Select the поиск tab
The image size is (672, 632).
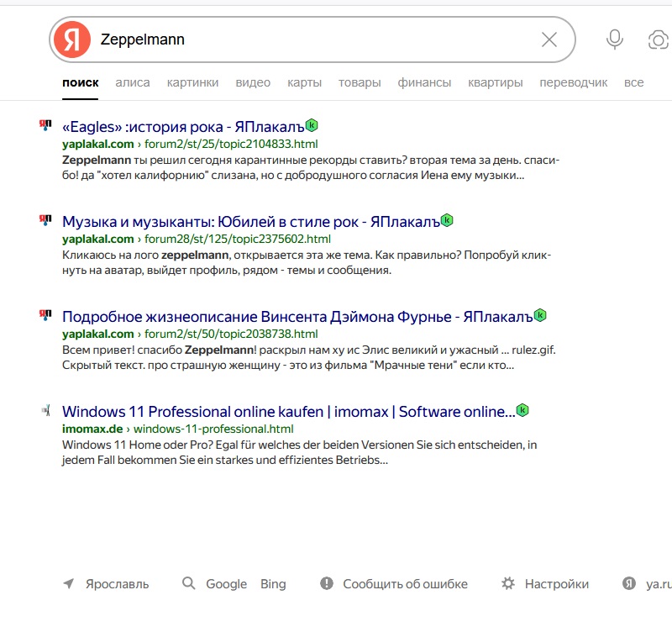[80, 82]
